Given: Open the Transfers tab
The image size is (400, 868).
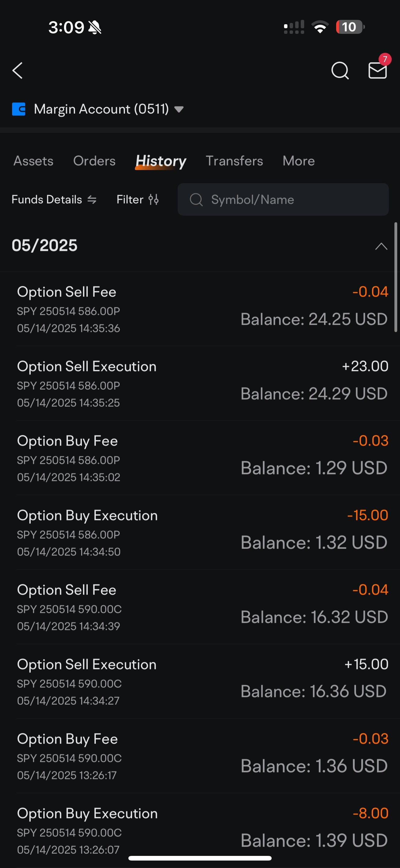Looking at the screenshot, I should click(234, 161).
